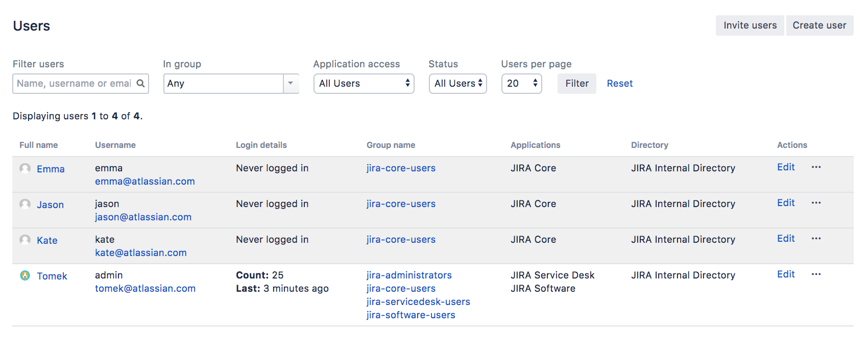Open the actions ellipsis menu for Emma
This screenshot has height=355, width=868.
pos(816,167)
